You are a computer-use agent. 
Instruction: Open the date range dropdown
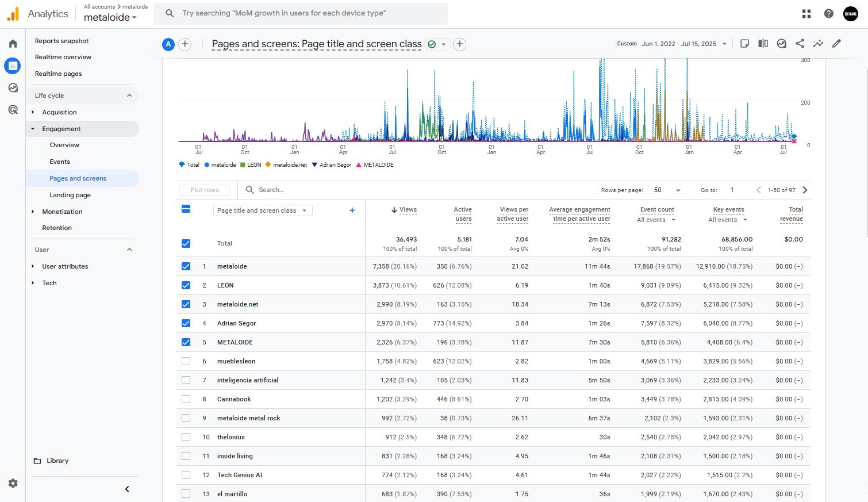click(x=672, y=44)
